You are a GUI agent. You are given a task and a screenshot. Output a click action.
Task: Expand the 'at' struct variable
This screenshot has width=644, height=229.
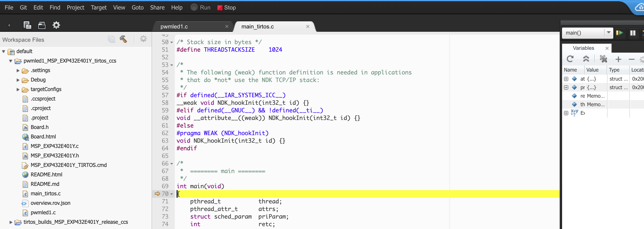point(566,79)
